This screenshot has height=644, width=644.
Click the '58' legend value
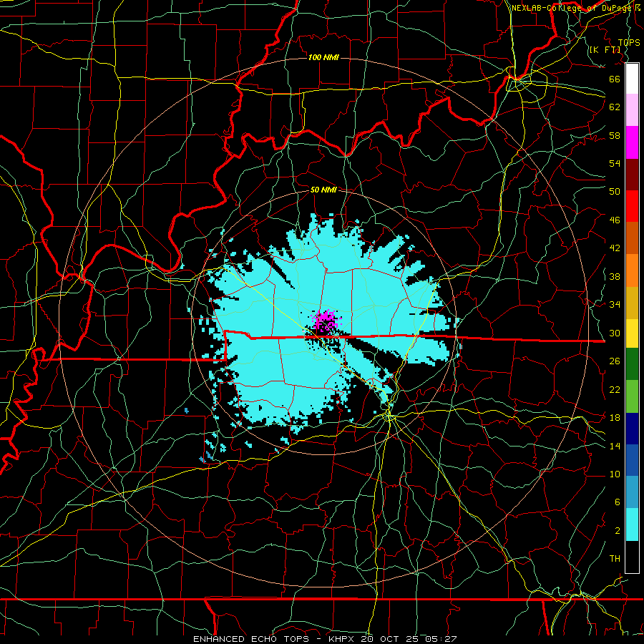(x=615, y=135)
